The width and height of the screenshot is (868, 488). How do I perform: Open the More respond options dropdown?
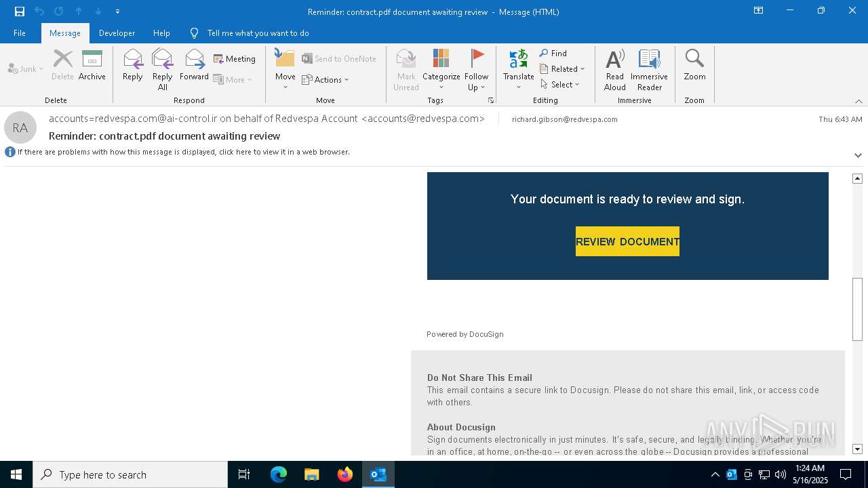pyautogui.click(x=233, y=79)
